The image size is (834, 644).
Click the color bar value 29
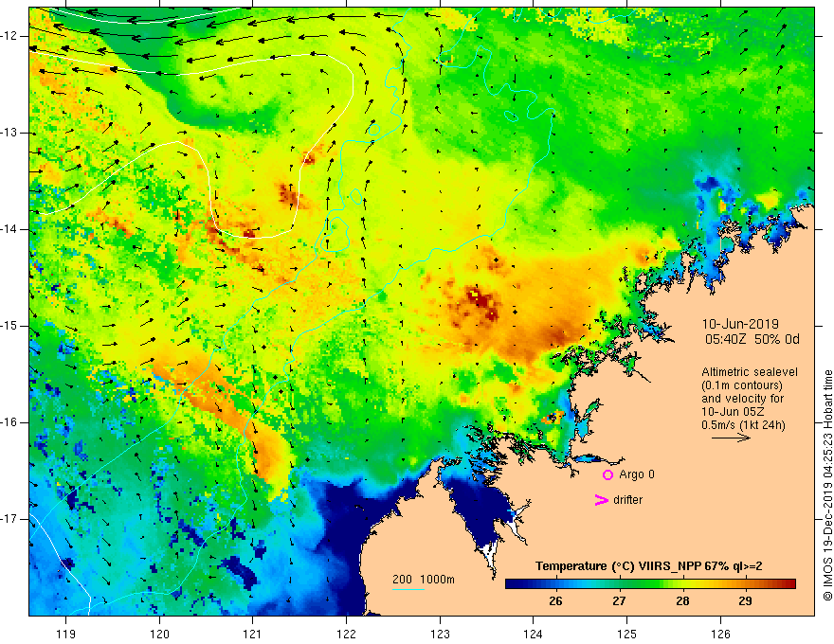point(745,601)
